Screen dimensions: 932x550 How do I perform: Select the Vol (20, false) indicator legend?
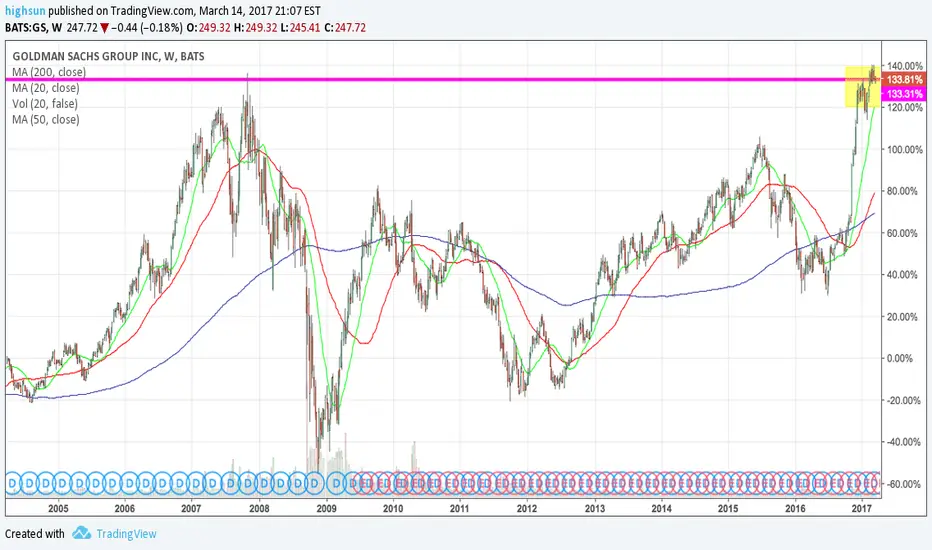coord(45,103)
